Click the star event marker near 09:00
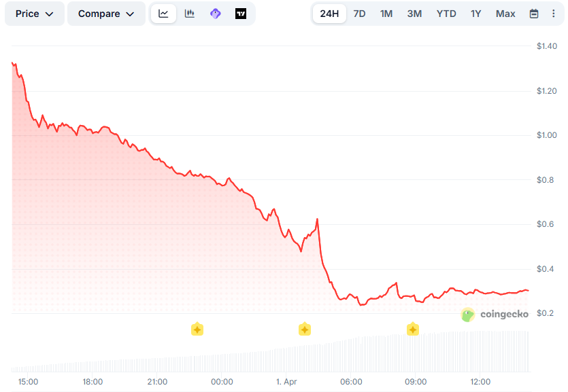The height and width of the screenshot is (392, 568). click(x=413, y=329)
